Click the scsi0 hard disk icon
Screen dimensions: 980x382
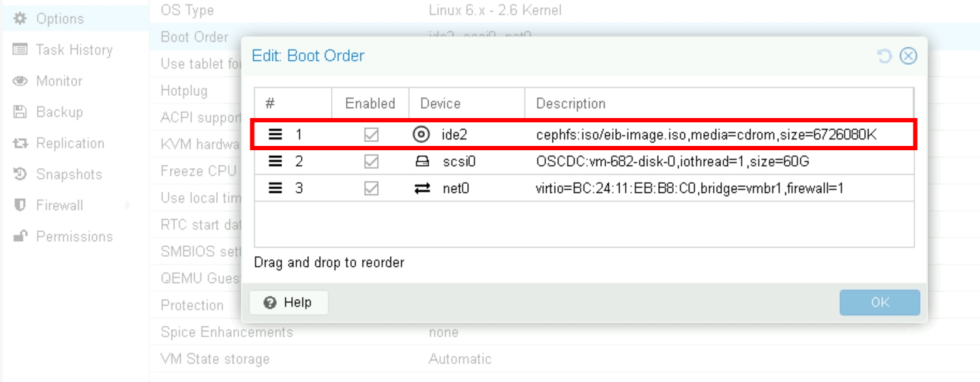point(422,162)
